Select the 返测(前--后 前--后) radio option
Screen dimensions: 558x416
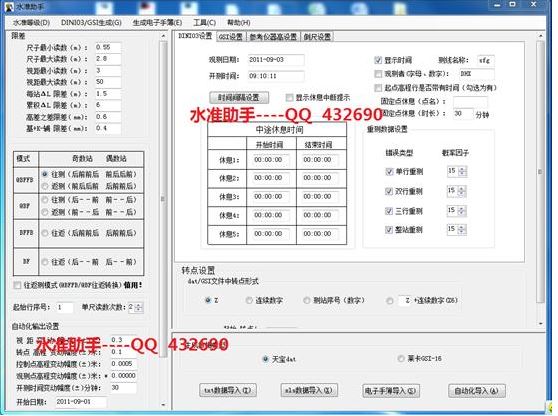(45, 212)
